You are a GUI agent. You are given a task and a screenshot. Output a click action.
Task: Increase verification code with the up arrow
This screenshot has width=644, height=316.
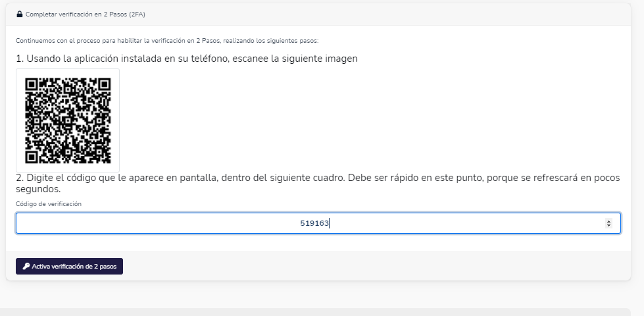tap(608, 221)
